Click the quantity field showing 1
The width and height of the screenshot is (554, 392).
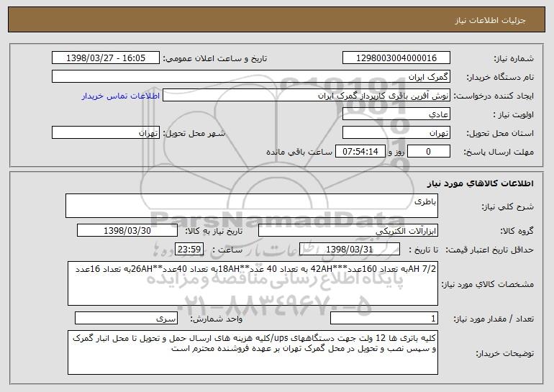point(384,318)
